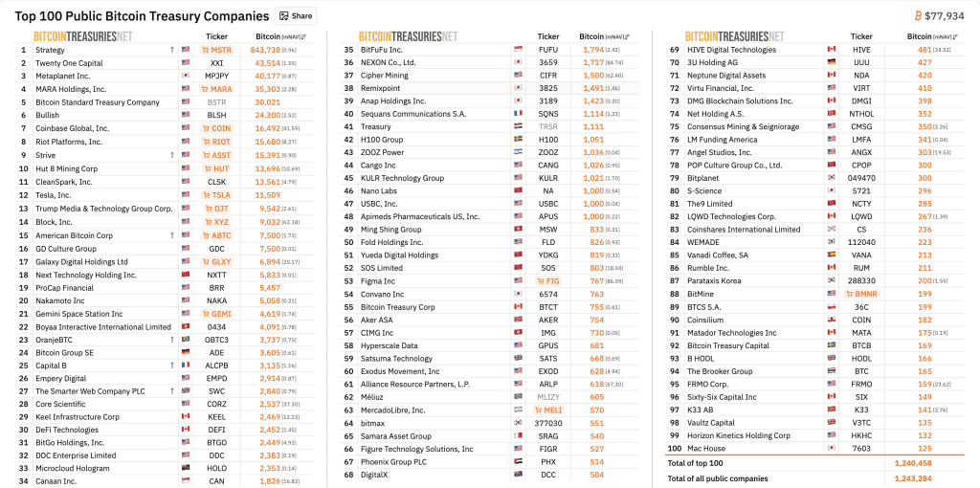Click the green up arrow on Capital B row
The width and height of the screenshot is (980, 488).
(x=171, y=366)
